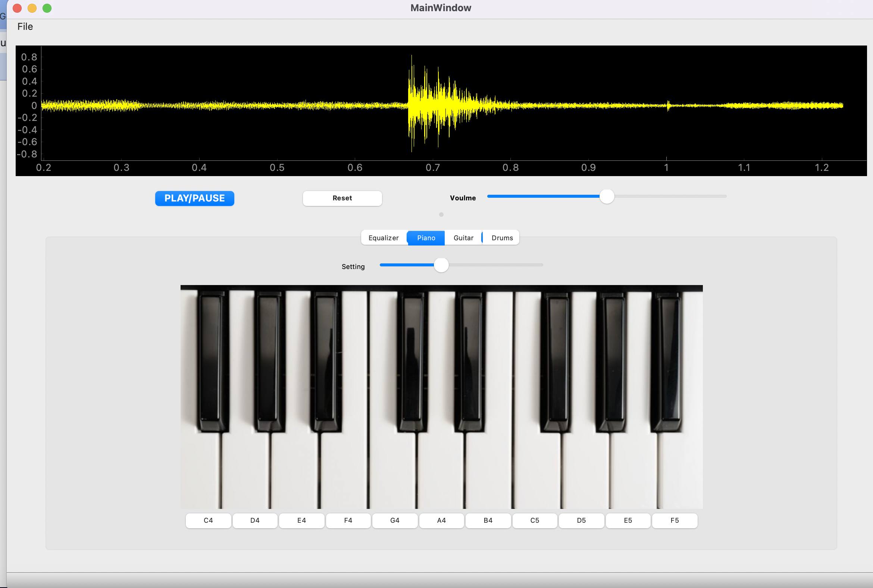The image size is (873, 588).
Task: Switch to the Drums tab
Action: tap(502, 238)
